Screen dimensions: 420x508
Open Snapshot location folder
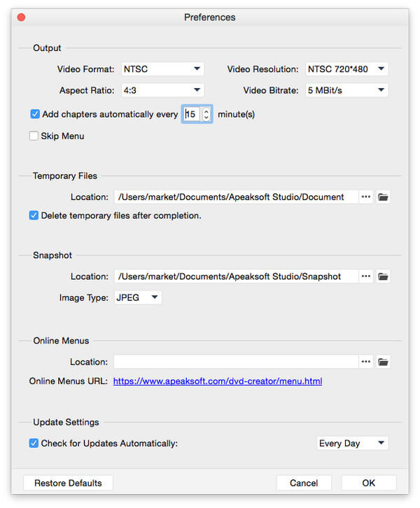(383, 276)
